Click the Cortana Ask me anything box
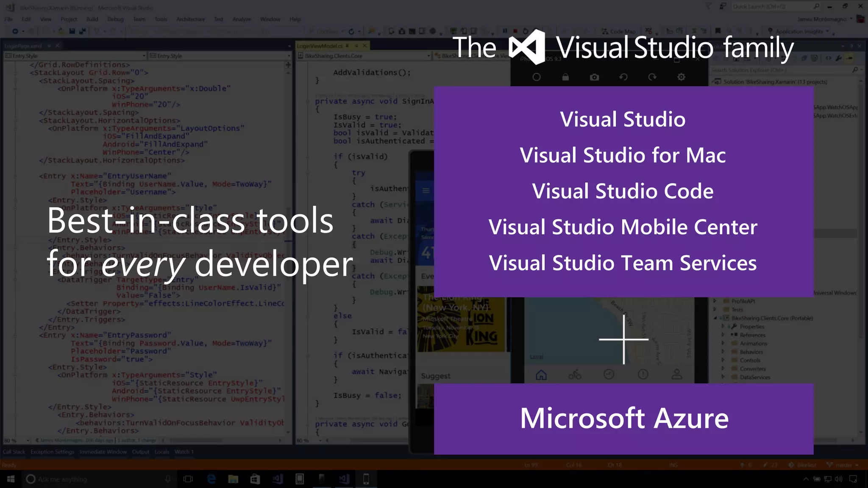The width and height of the screenshot is (868, 488). [x=100, y=479]
